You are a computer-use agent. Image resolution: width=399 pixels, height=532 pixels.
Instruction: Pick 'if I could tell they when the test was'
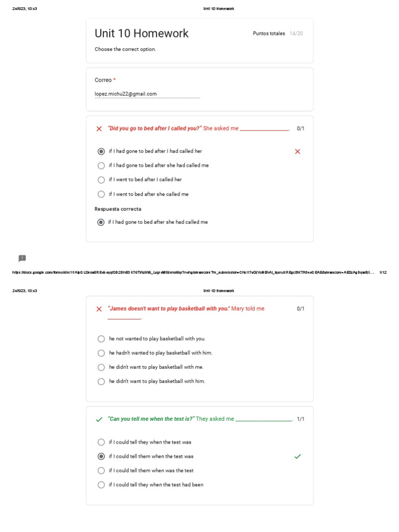coord(101,442)
